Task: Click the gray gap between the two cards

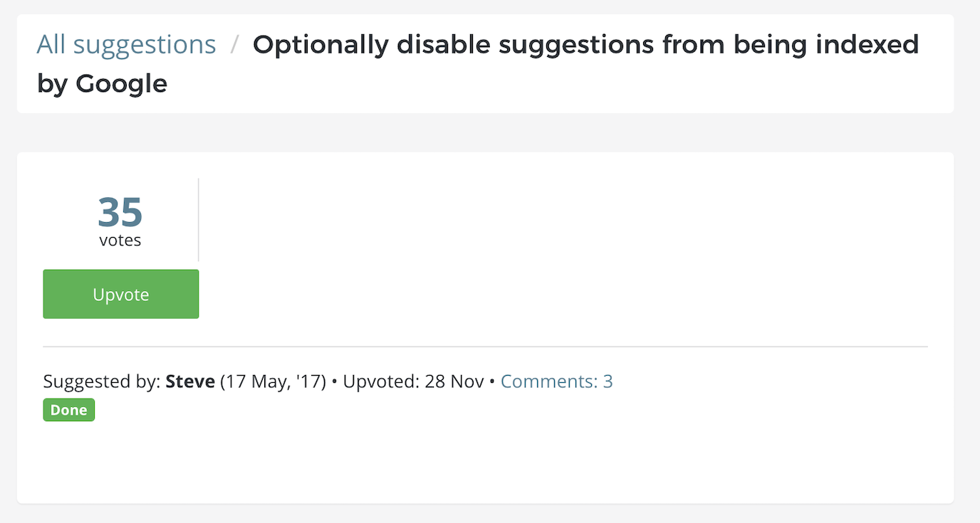Action: (484, 132)
